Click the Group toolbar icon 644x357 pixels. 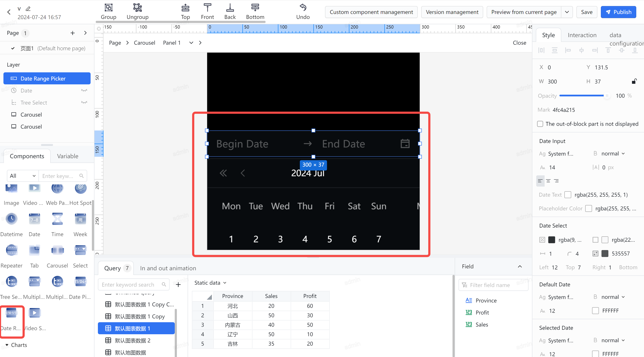[108, 8]
